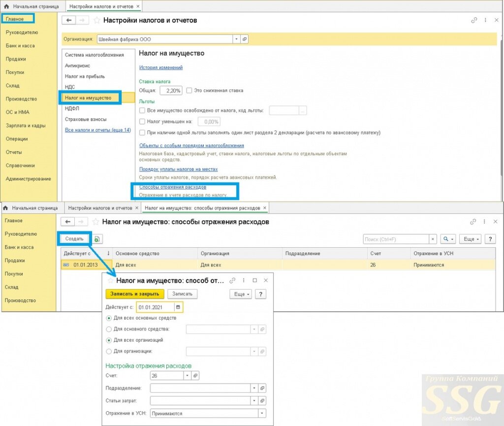Screen dimensions: 504x426
Task: Click the Общая tax rate field 2,20%
Action: pos(171,91)
